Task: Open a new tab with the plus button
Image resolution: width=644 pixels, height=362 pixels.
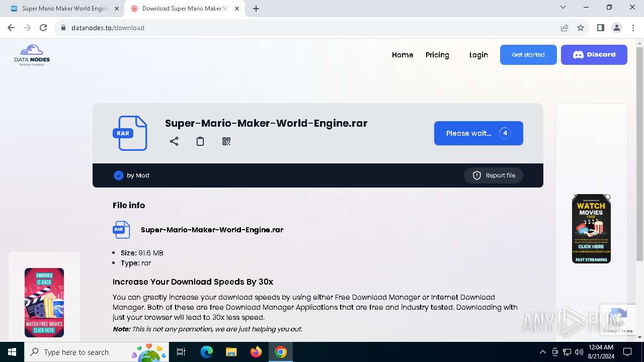Action: [x=256, y=9]
